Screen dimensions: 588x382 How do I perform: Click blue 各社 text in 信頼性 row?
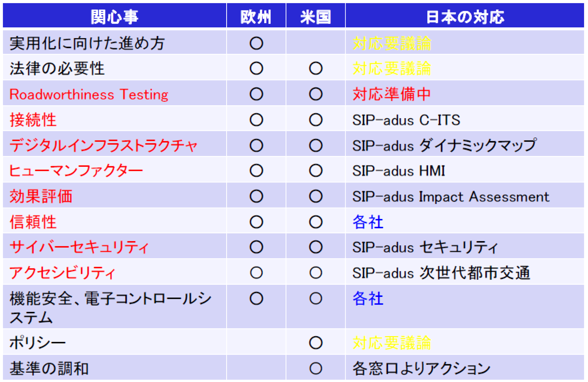[368, 222]
